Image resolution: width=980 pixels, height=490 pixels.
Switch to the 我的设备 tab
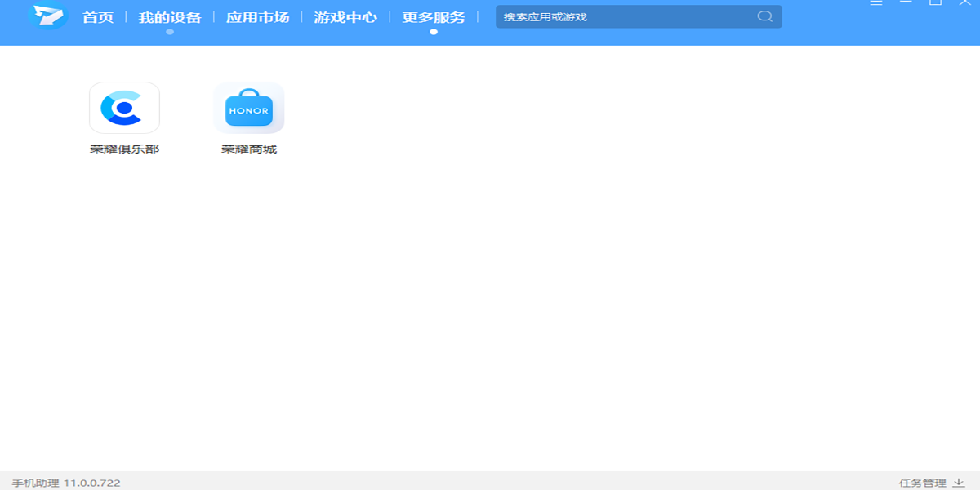tap(170, 17)
